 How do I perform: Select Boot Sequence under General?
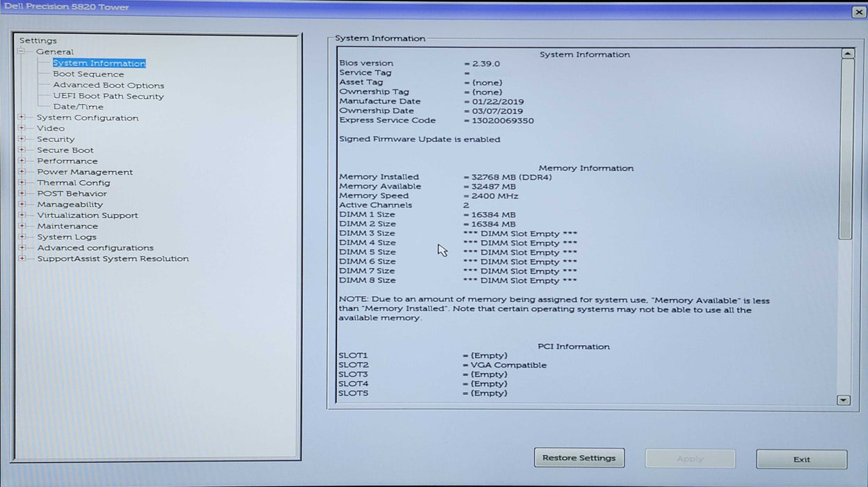click(x=88, y=74)
